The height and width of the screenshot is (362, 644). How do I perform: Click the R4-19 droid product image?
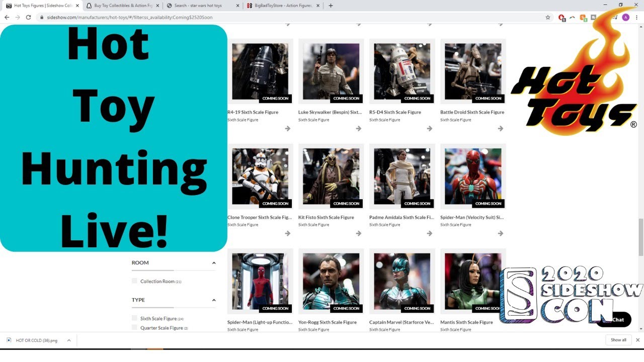click(x=260, y=71)
